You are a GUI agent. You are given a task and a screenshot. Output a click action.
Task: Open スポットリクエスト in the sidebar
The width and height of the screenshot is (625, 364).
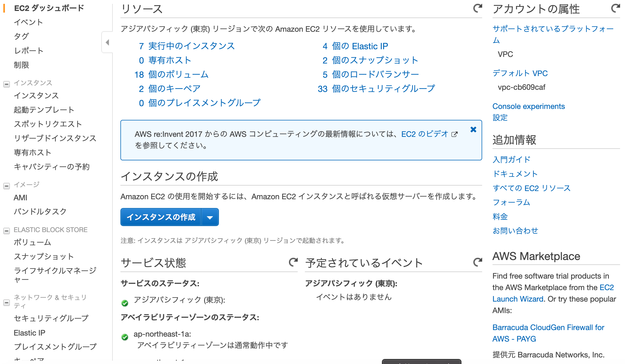(x=48, y=124)
